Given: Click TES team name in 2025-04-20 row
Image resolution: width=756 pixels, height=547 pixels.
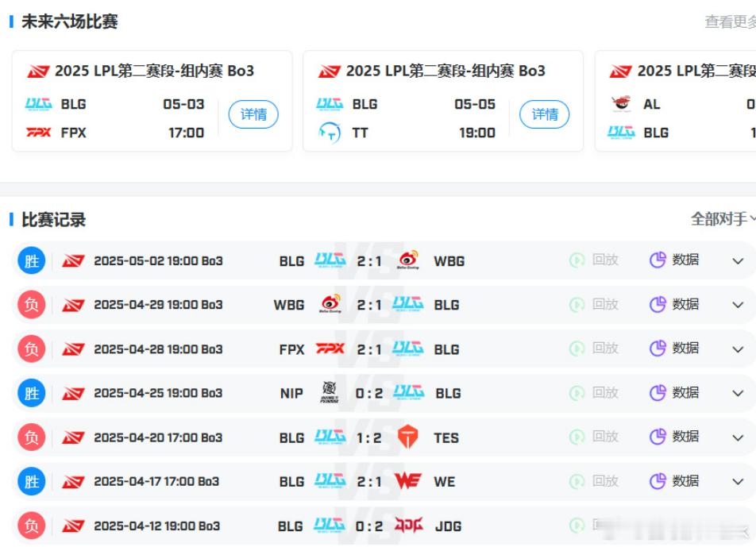Looking at the screenshot, I should tap(446, 437).
